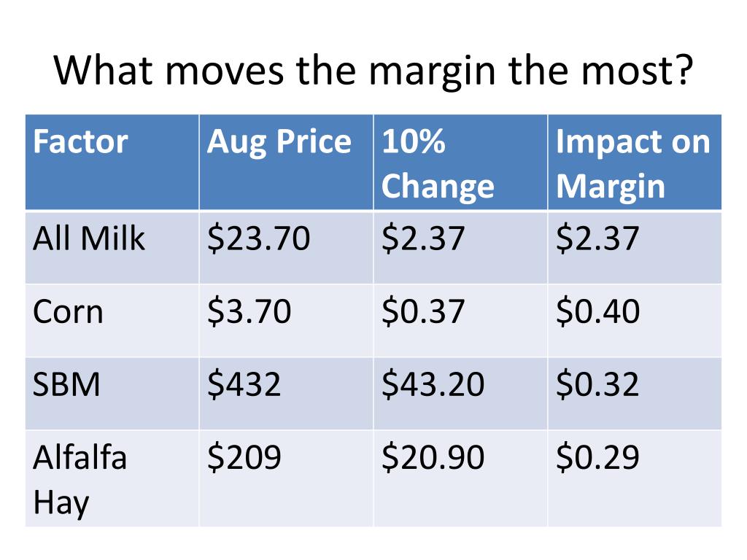Click the $2.37 Impact on Margin cell
The image size is (747, 560).
(x=635, y=248)
